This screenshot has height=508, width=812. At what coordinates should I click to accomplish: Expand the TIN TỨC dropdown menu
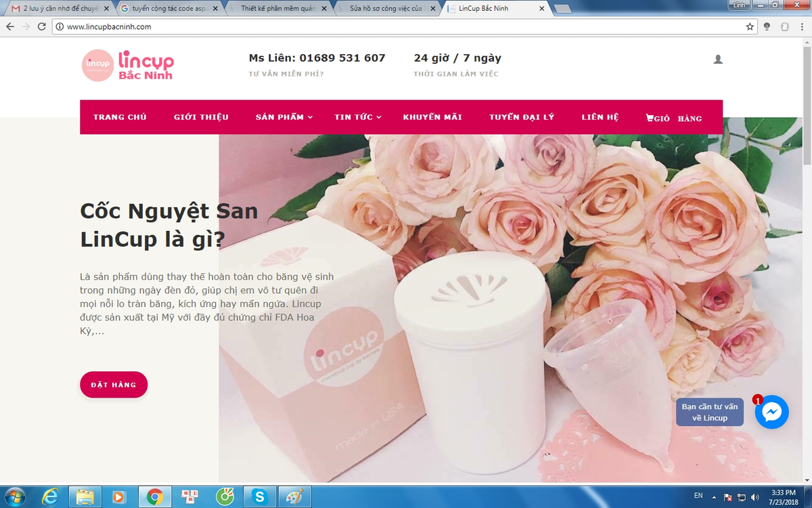(x=358, y=117)
